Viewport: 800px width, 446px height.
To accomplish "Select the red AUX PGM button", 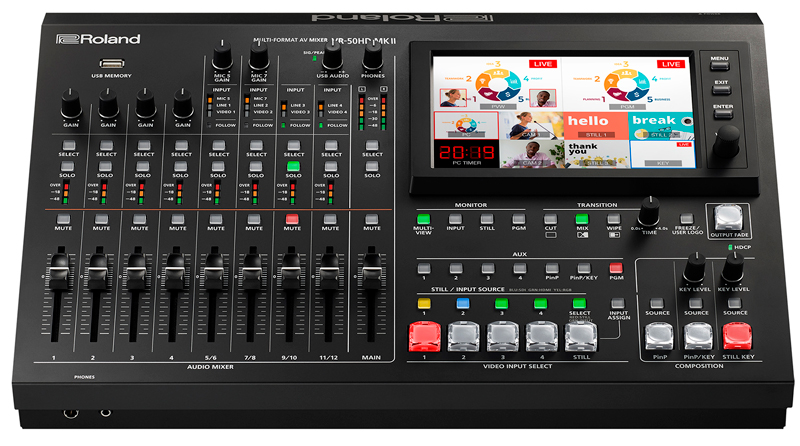I will [x=616, y=268].
